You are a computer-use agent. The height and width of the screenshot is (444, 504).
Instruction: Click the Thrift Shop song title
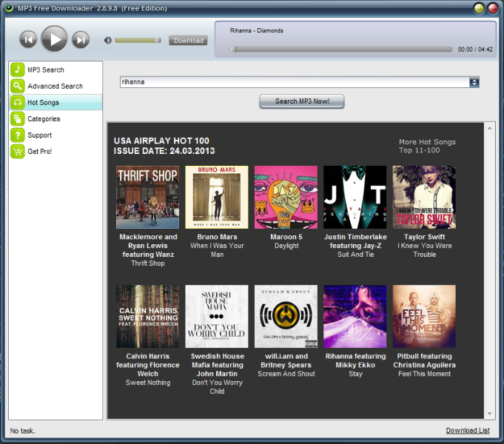[x=148, y=263]
